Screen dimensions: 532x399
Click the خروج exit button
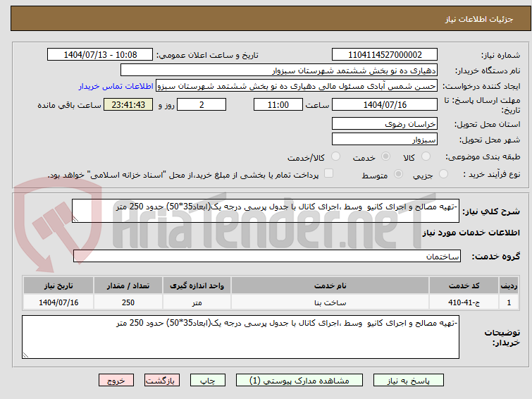(116, 381)
